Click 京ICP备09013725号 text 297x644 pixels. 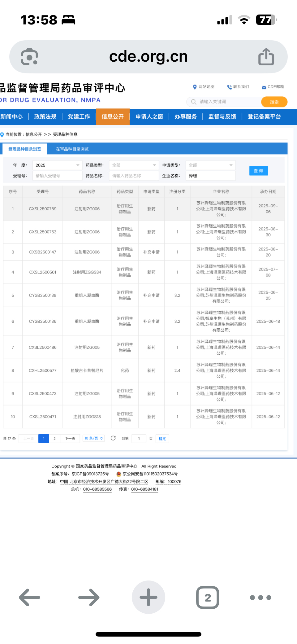(90, 474)
